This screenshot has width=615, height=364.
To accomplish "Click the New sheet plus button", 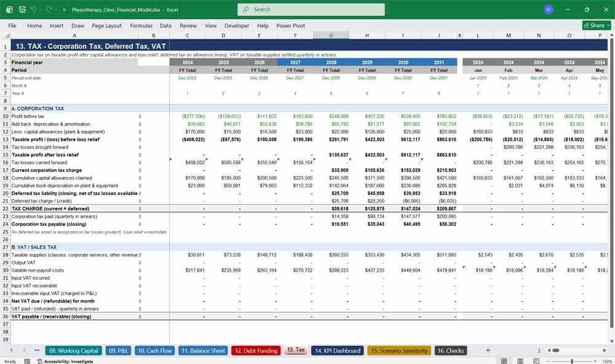I will point(488,350).
